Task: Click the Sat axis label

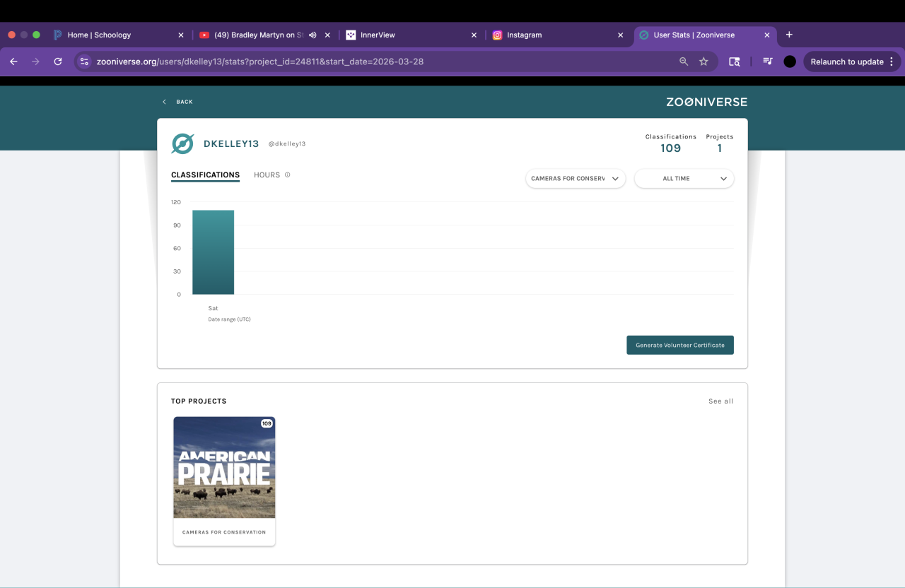Action: (213, 308)
